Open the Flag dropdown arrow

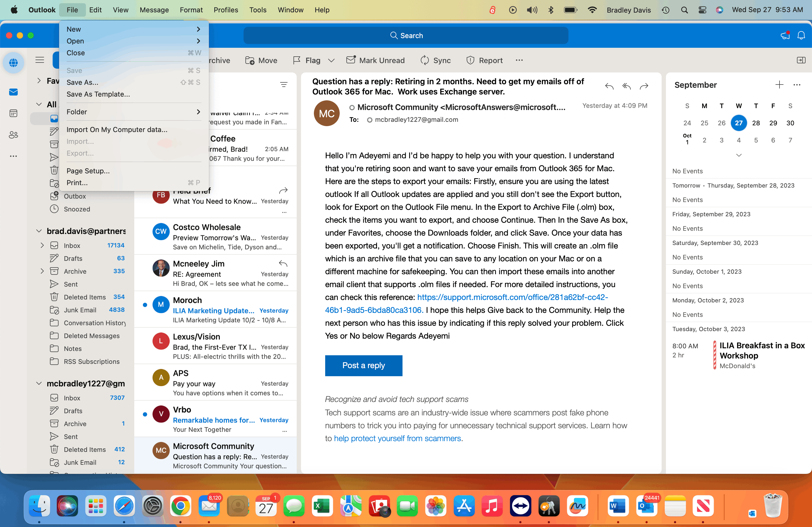(331, 60)
